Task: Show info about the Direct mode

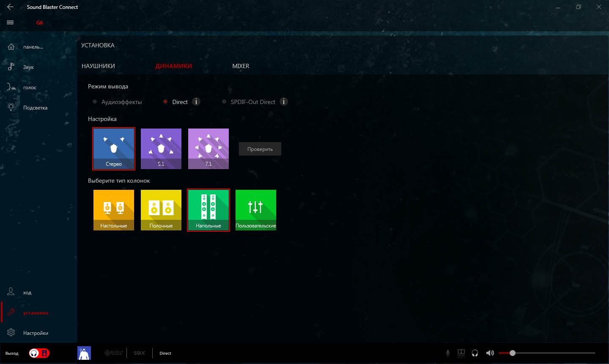Action: coord(196,101)
